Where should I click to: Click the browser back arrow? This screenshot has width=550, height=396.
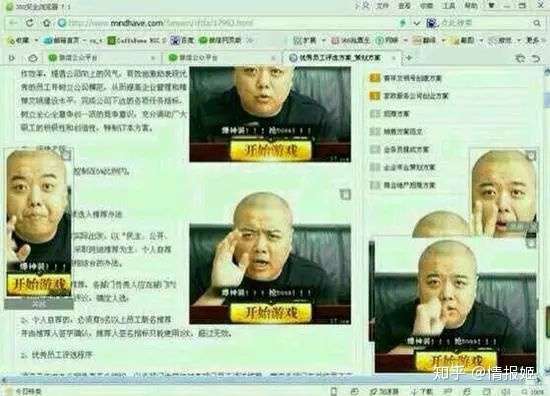click(13, 24)
